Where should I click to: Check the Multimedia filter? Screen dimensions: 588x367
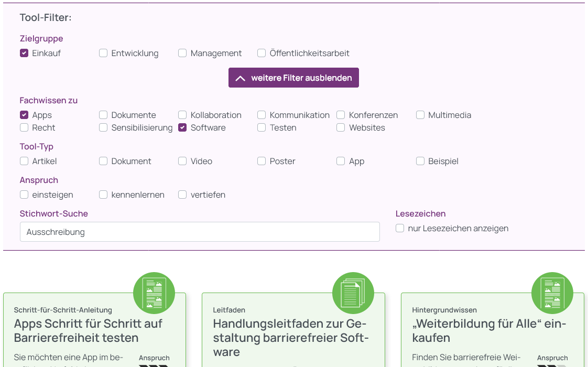point(420,115)
